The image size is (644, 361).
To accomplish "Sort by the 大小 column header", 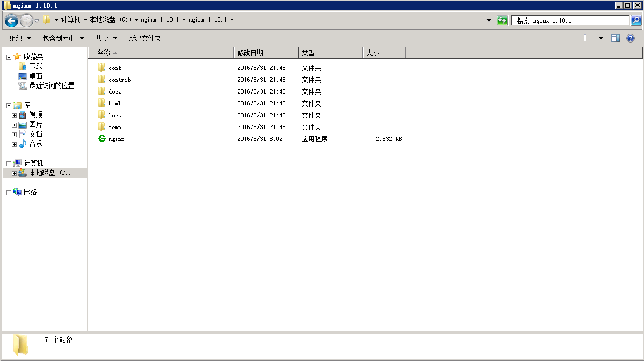I will coord(384,53).
